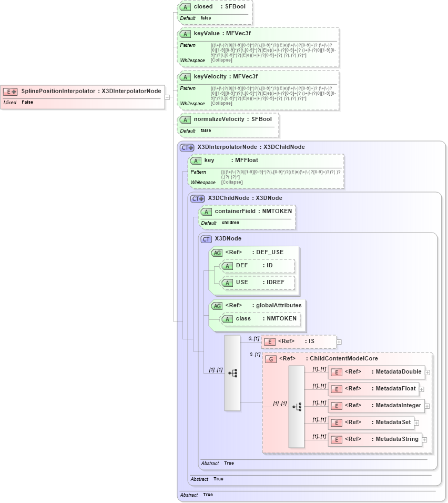Click the A icon beside keyVelocity attribute
Image resolution: width=448 pixels, height=503 pixels.
(x=185, y=77)
